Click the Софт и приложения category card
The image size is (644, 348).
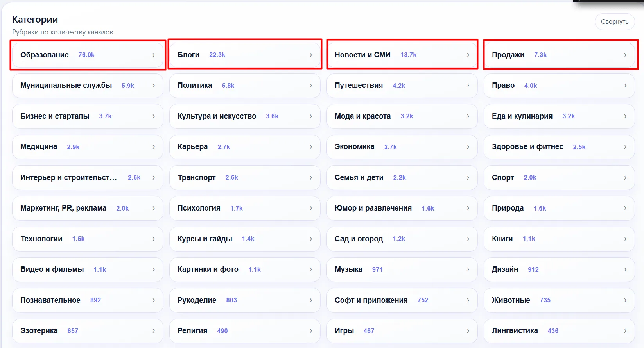pos(402,300)
